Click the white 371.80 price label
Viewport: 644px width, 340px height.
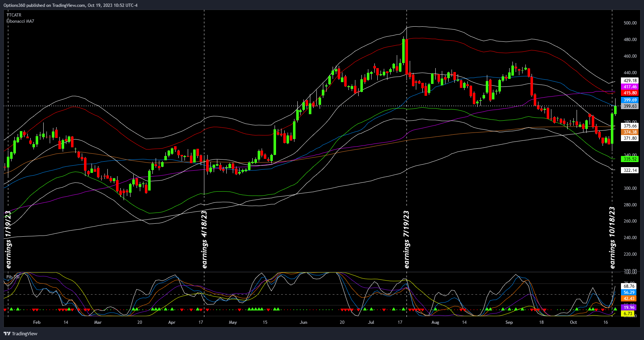click(x=630, y=138)
